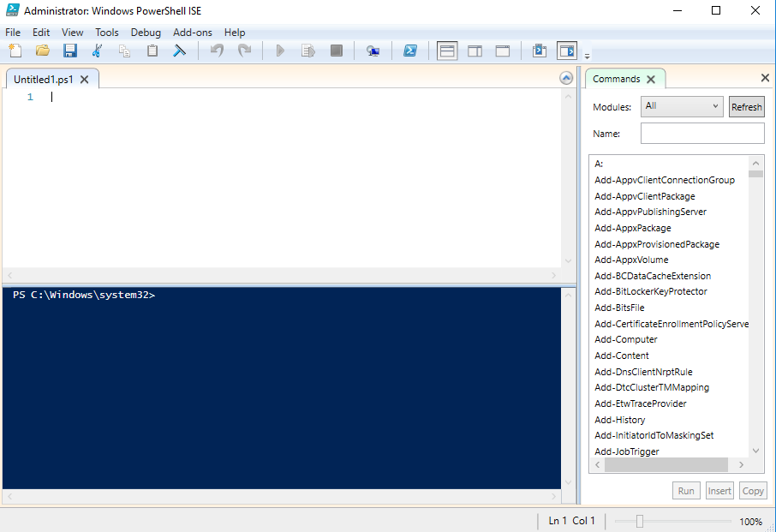
Task: Select Add-BitsFile command
Action: point(619,308)
